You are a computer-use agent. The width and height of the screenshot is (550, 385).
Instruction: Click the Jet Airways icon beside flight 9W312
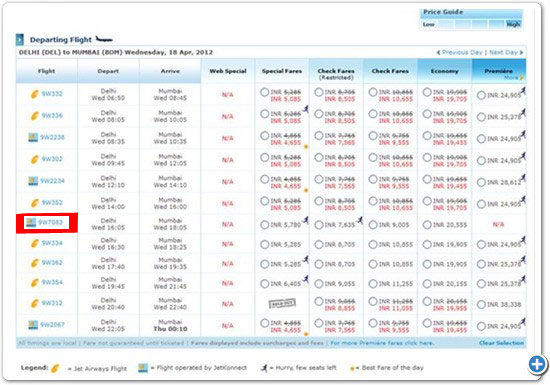pyautogui.click(x=34, y=303)
